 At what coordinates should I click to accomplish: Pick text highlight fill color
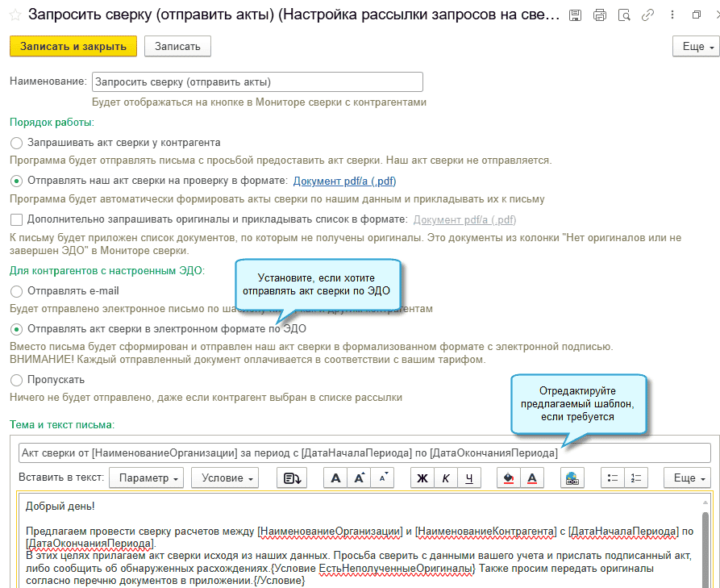tap(508, 478)
